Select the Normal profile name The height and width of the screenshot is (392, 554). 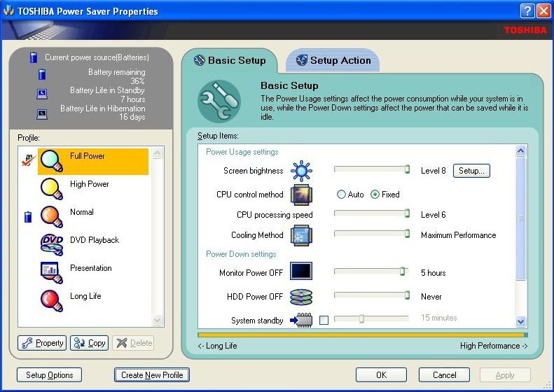[82, 212]
